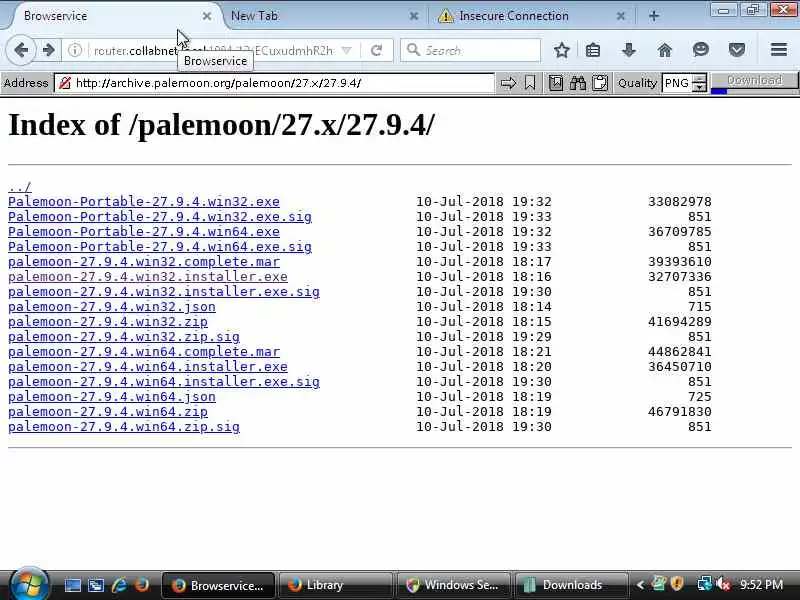Image resolution: width=800 pixels, height=600 pixels.
Task: Click Show Desktop quick launch icon
Action: 72,585
